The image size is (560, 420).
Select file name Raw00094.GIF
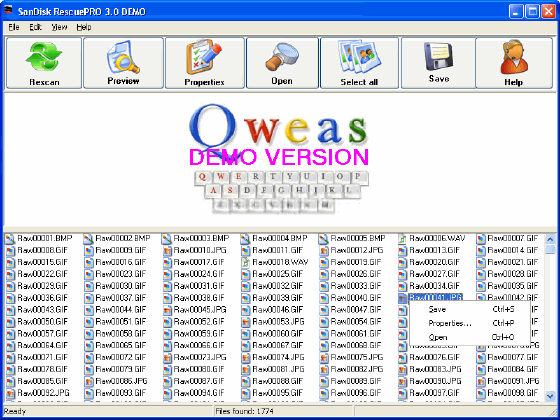pyautogui.click(x=199, y=393)
